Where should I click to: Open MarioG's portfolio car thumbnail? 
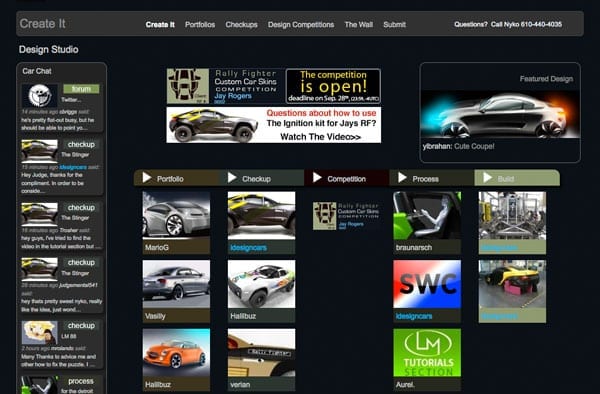pyautogui.click(x=176, y=215)
